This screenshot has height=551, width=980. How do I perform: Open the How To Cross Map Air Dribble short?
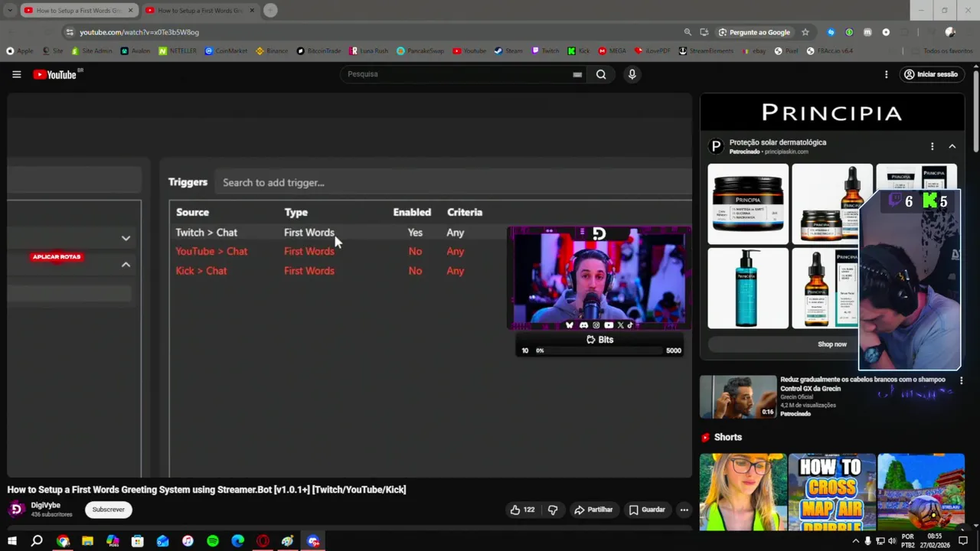tap(832, 491)
